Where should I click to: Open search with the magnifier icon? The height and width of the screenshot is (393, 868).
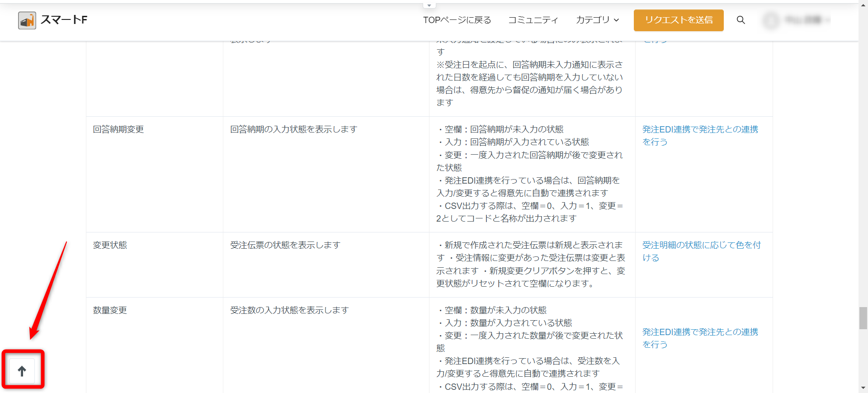(741, 20)
